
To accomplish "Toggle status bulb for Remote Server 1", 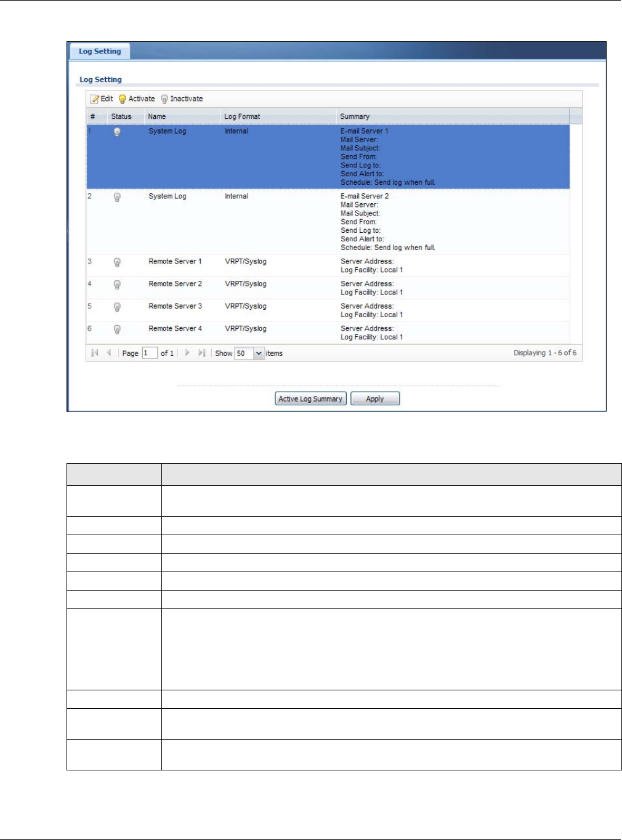I will 117,262.
